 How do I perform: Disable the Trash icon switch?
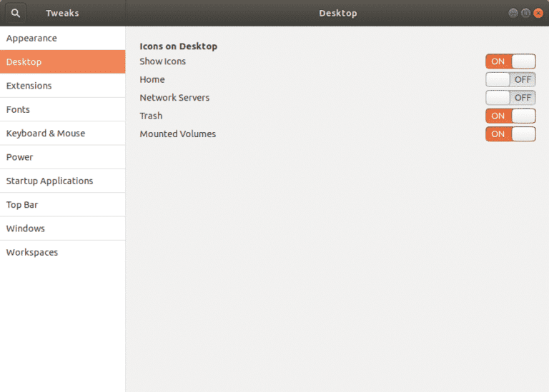tap(510, 116)
